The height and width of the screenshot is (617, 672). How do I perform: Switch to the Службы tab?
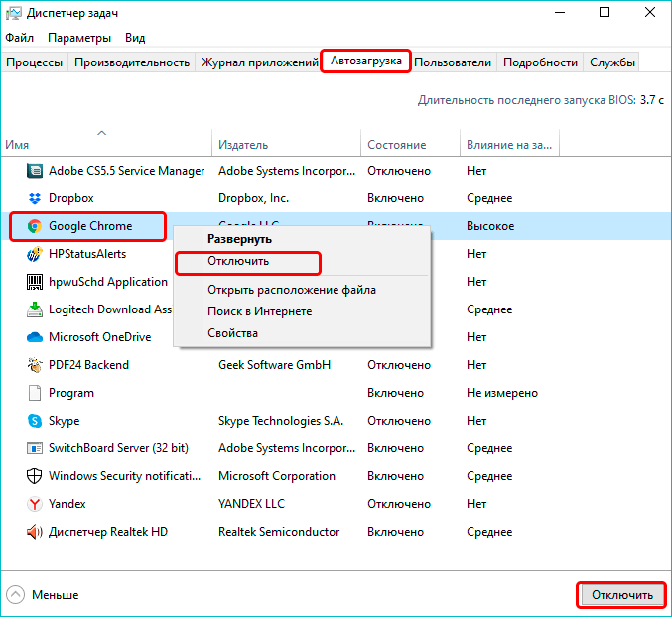(x=612, y=62)
